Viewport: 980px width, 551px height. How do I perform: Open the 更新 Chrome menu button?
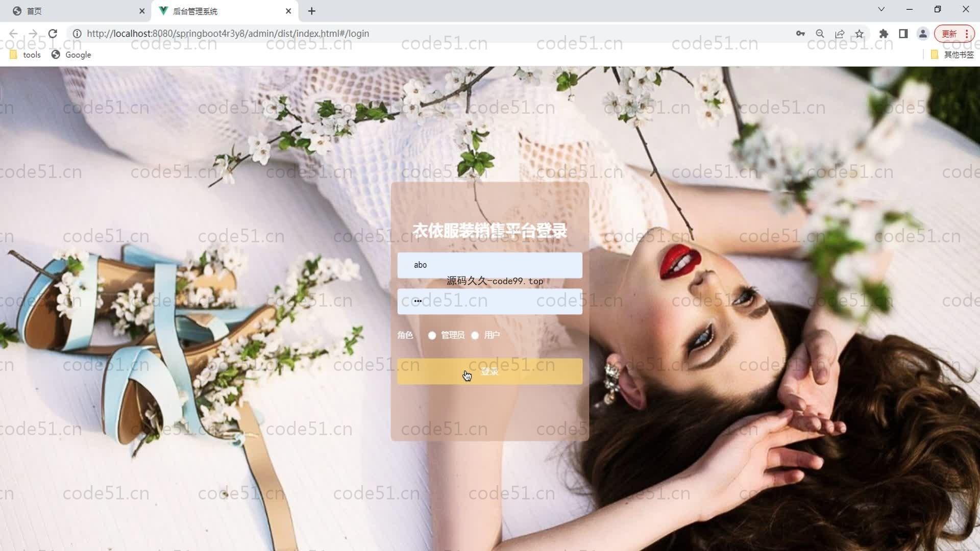954,34
